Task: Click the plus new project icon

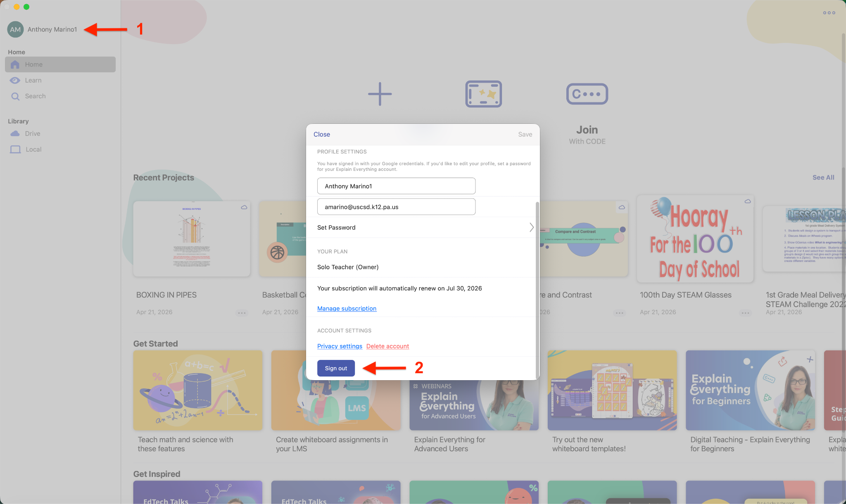Action: 380,94
